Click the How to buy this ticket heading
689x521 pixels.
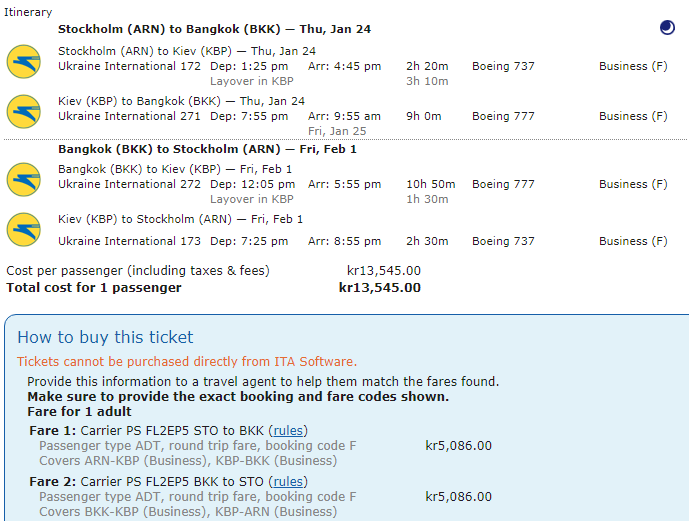[x=105, y=337]
